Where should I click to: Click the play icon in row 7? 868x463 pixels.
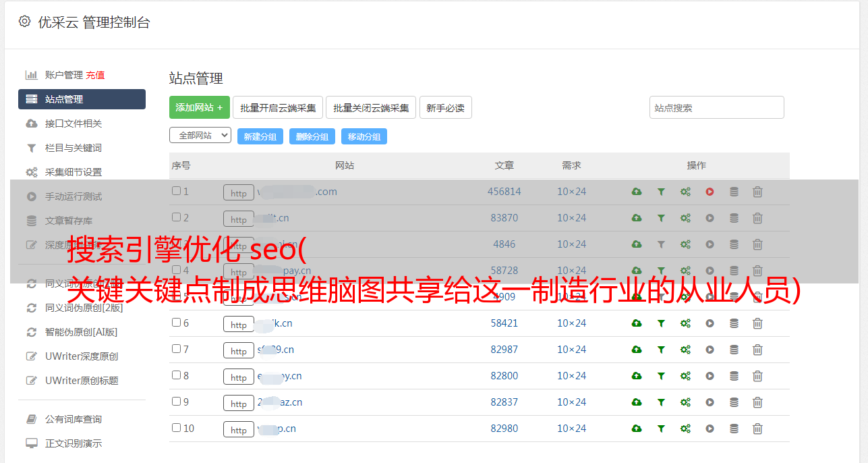[x=710, y=350]
